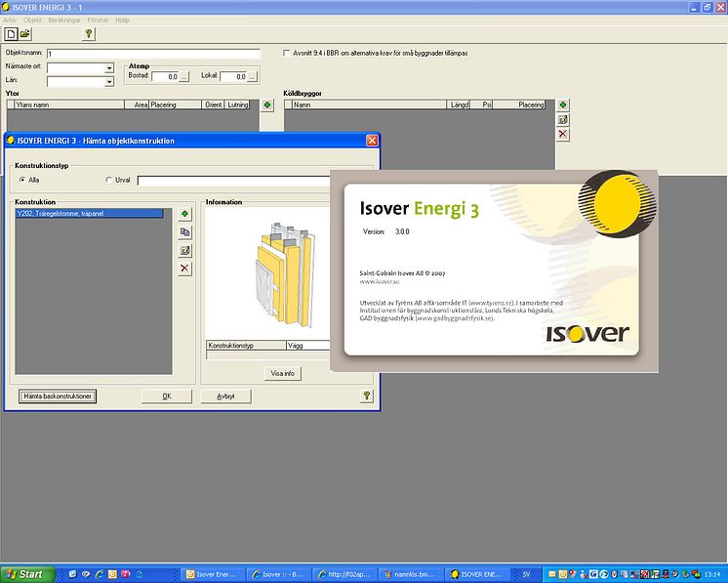The width and height of the screenshot is (728, 583).
Task: Open the Fönster menu
Action: click(x=98, y=20)
